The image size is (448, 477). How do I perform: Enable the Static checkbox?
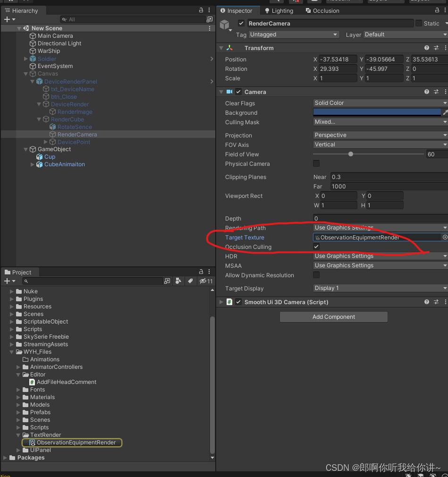[x=419, y=23]
